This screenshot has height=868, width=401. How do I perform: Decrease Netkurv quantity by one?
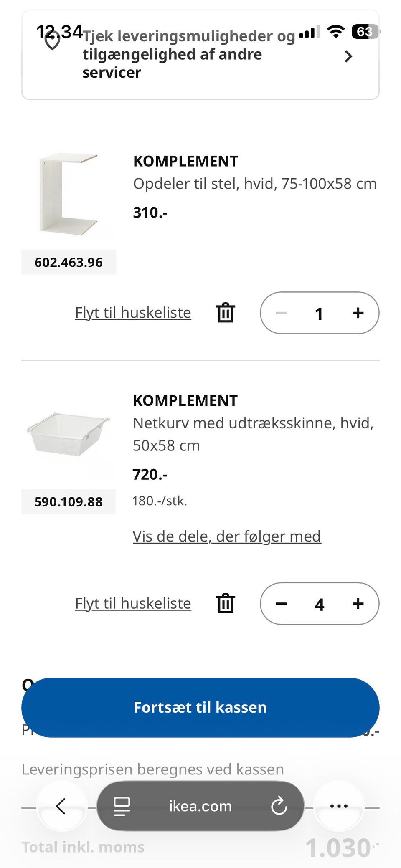281,604
